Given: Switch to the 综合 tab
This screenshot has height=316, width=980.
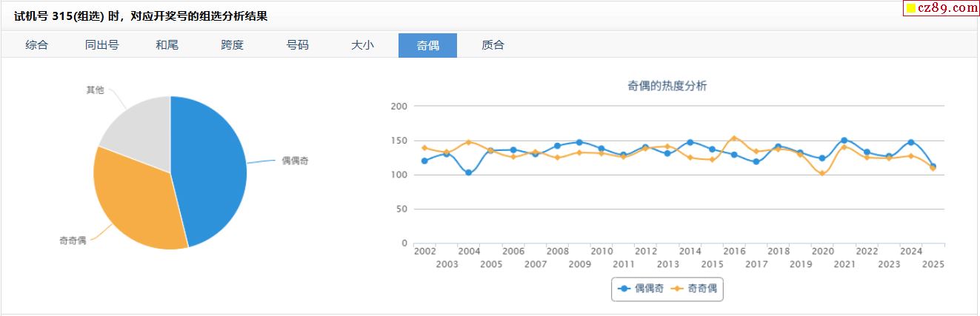Looking at the screenshot, I should coord(36,45).
